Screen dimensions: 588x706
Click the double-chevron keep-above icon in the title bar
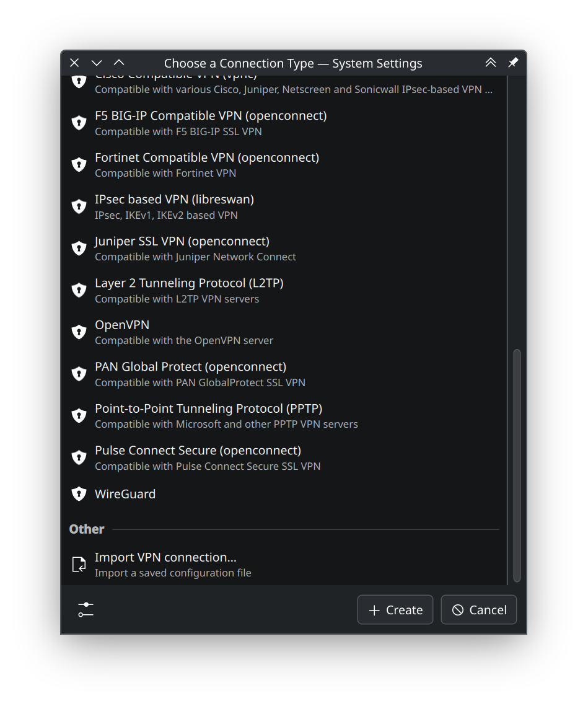pyautogui.click(x=491, y=63)
